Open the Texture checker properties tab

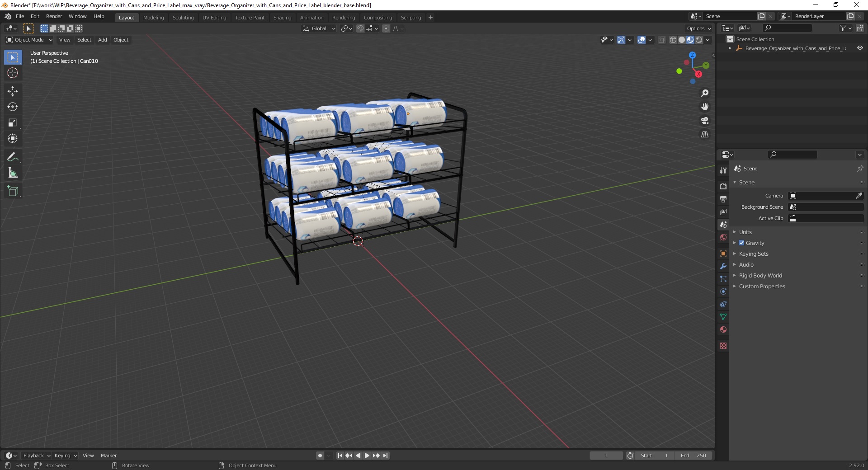723,346
